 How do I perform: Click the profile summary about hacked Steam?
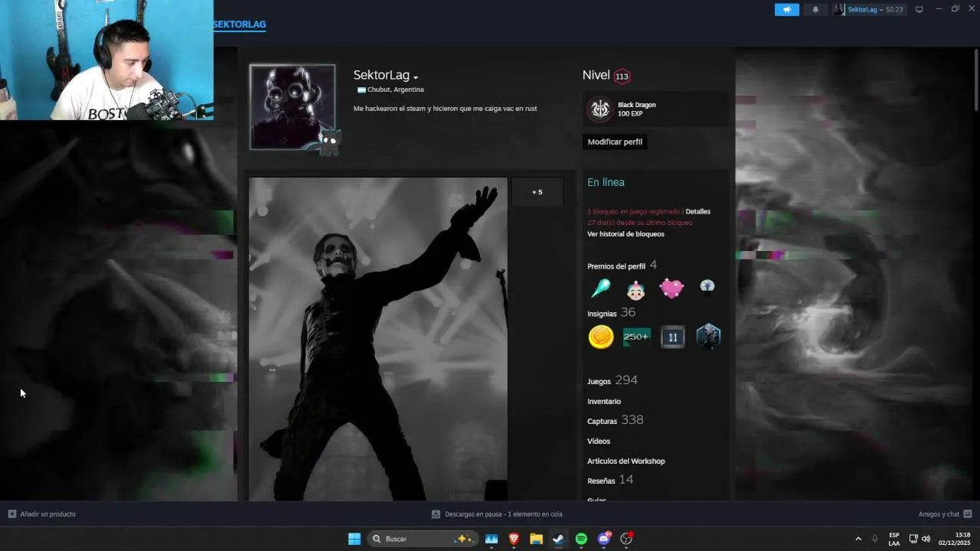point(445,109)
